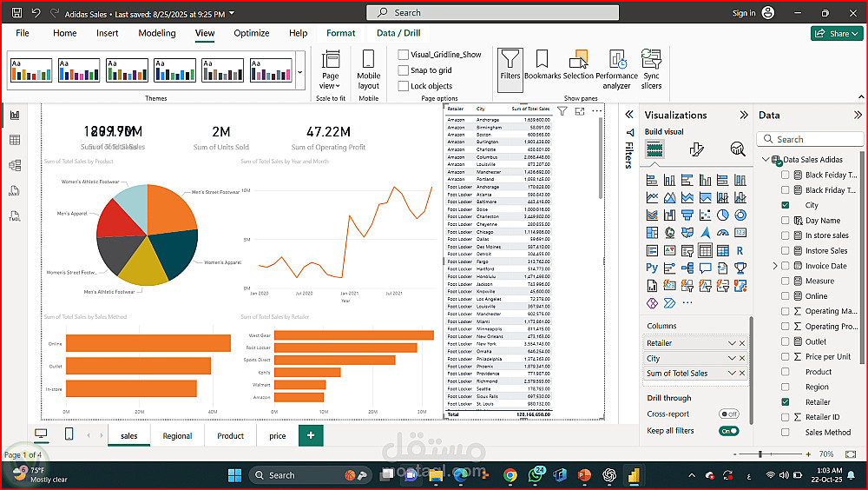Enable the Snap to grid checkbox
868x490 pixels.
[x=403, y=70]
